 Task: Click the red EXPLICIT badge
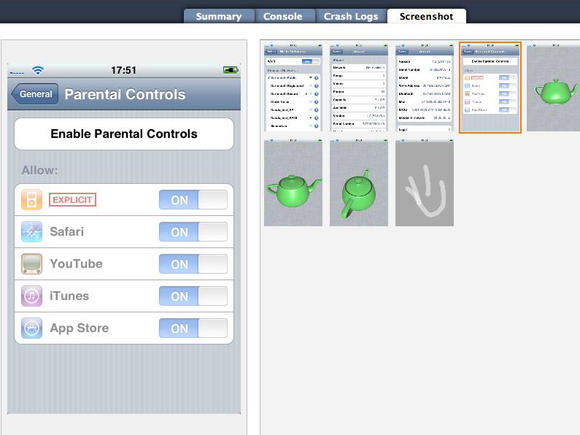[72, 200]
